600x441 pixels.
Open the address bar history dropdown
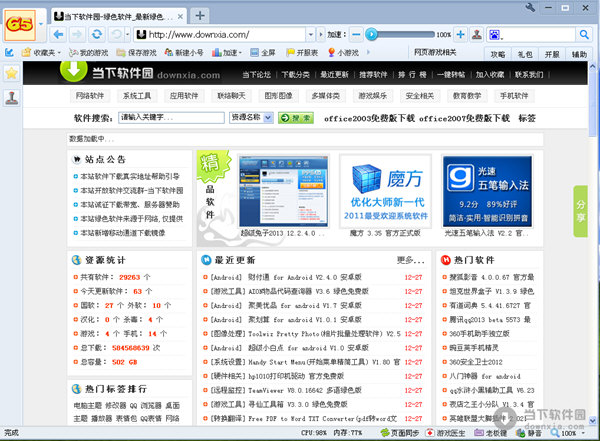[x=311, y=35]
